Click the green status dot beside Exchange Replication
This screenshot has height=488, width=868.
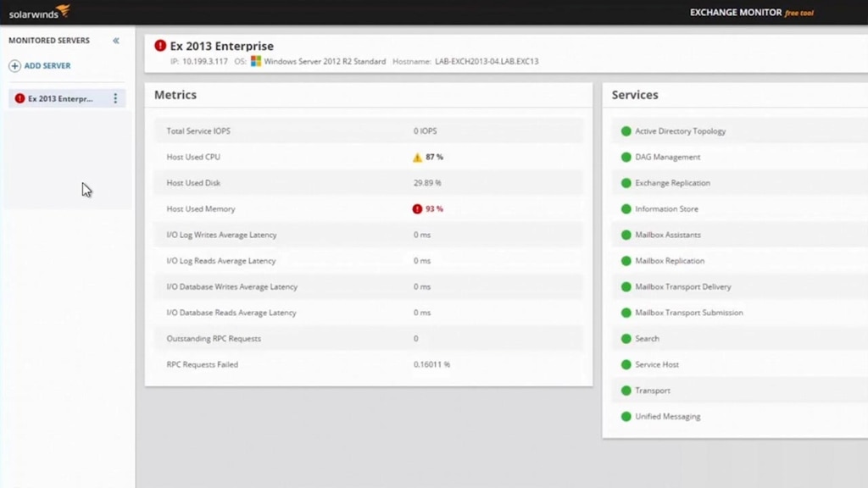click(x=625, y=182)
